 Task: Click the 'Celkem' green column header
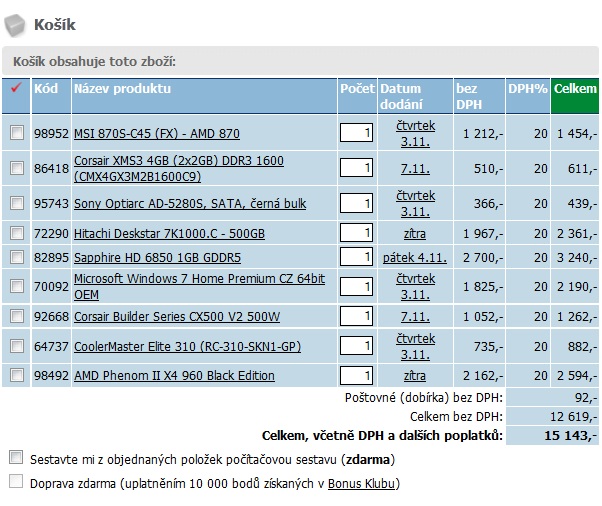[x=575, y=96]
